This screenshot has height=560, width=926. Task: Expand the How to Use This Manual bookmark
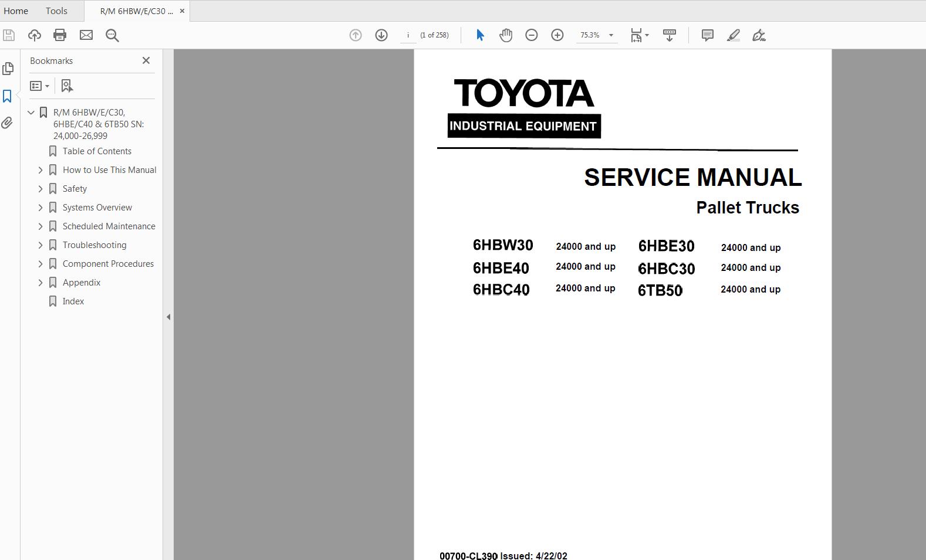click(40, 170)
